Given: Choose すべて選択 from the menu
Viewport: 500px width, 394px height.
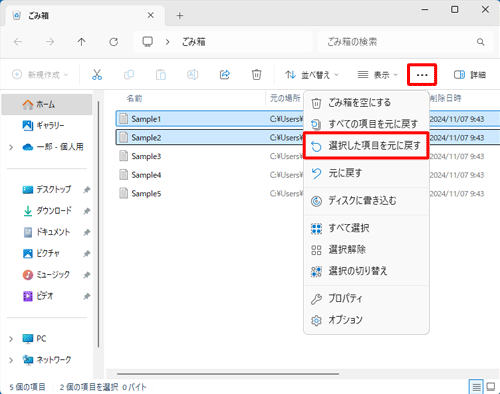Looking at the screenshot, I should click(x=366, y=228).
